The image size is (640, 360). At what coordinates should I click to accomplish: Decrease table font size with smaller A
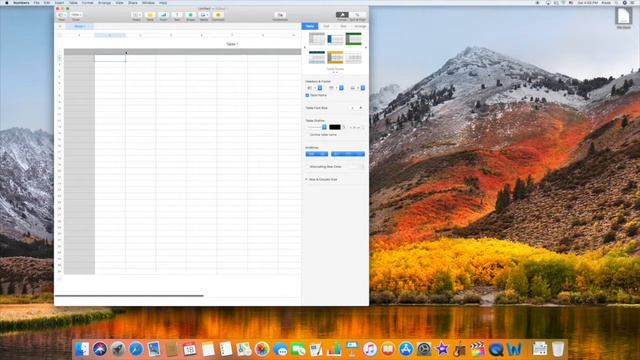(353, 108)
